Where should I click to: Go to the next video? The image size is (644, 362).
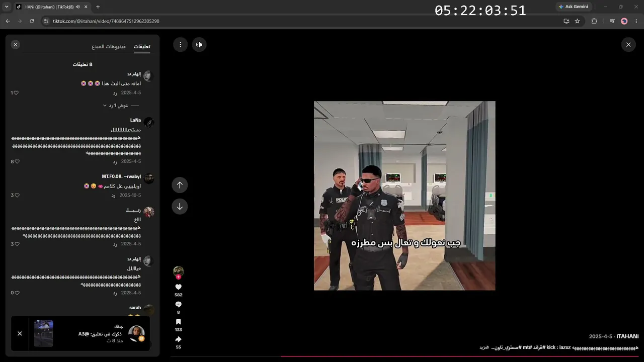click(180, 207)
